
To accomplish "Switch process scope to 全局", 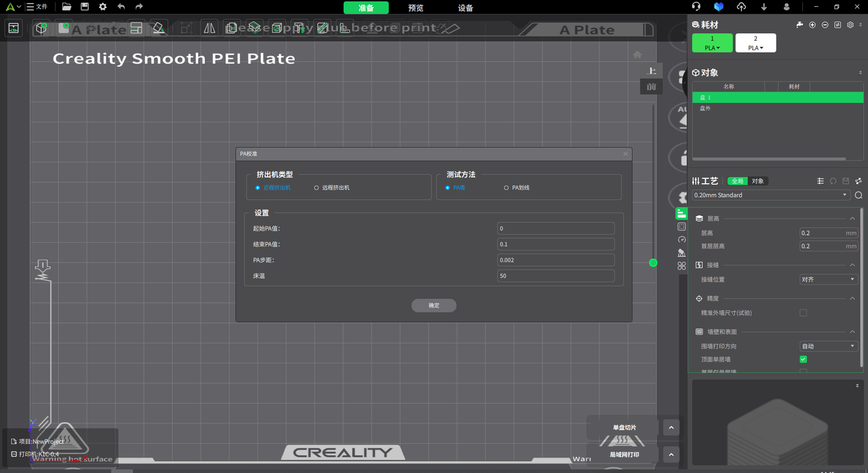I will (737, 181).
